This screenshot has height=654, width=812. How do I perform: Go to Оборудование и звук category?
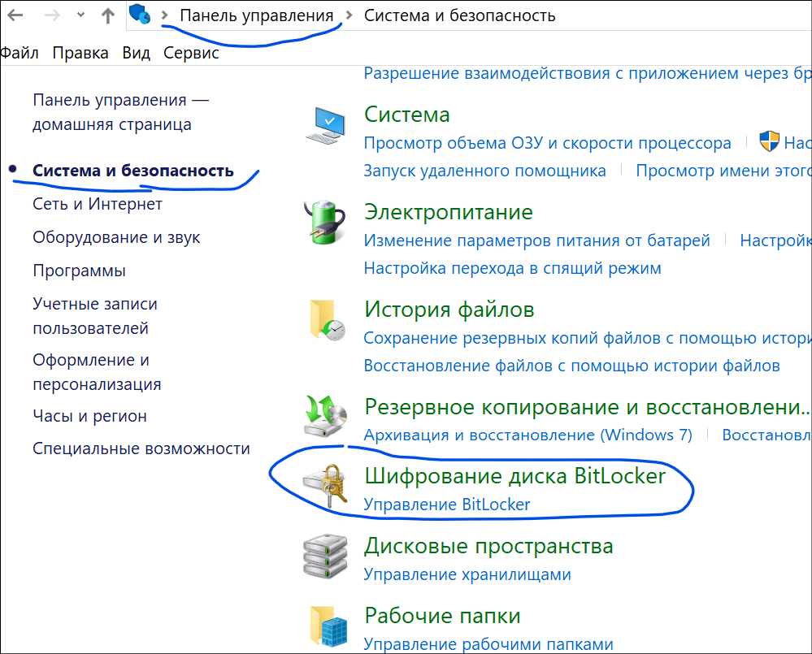[116, 237]
